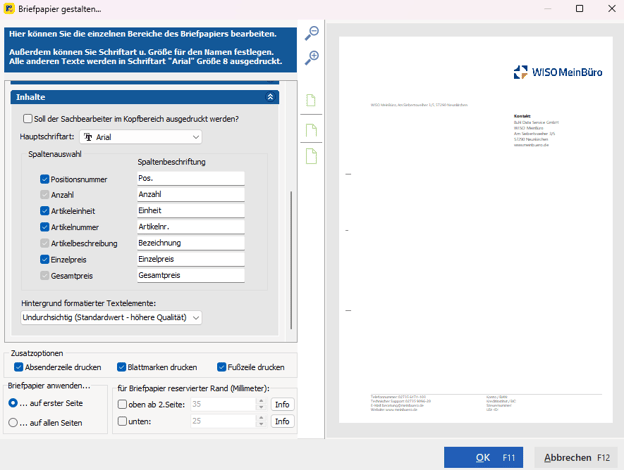Click the Info button beside oben ab 2.Seite
The width and height of the screenshot is (624, 470).
(x=282, y=405)
